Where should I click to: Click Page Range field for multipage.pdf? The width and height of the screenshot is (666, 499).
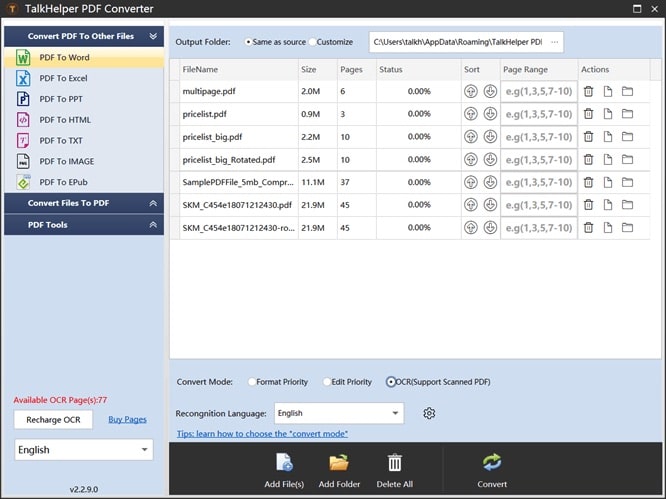[x=539, y=91]
